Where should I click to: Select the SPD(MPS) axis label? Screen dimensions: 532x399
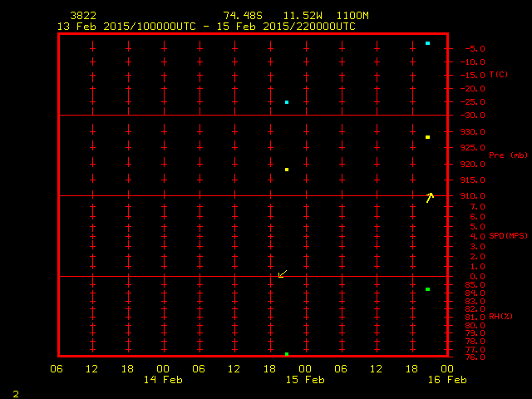pyautogui.click(x=508, y=236)
